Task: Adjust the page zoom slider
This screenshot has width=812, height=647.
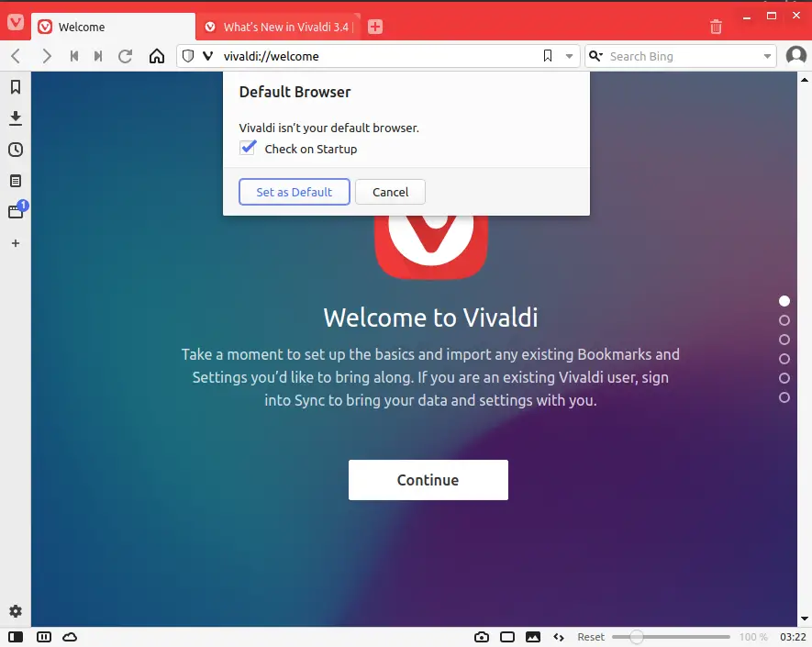Action: [x=637, y=636]
